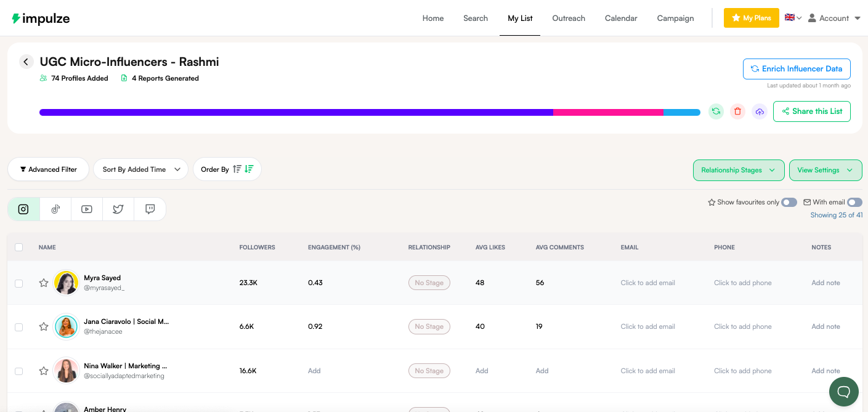Switch to the YouTube platform tab
Image resolution: width=868 pixels, height=412 pixels.
click(x=87, y=209)
